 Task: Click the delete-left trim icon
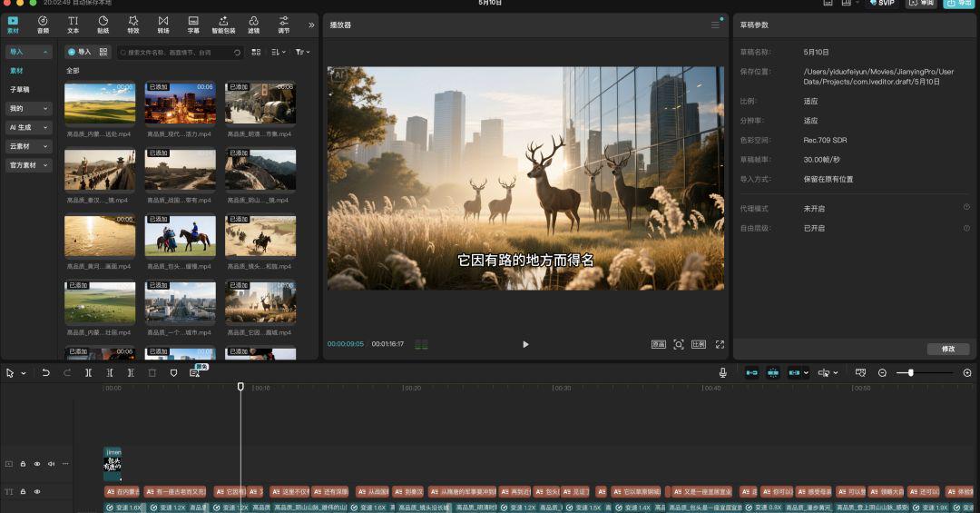(x=110, y=373)
